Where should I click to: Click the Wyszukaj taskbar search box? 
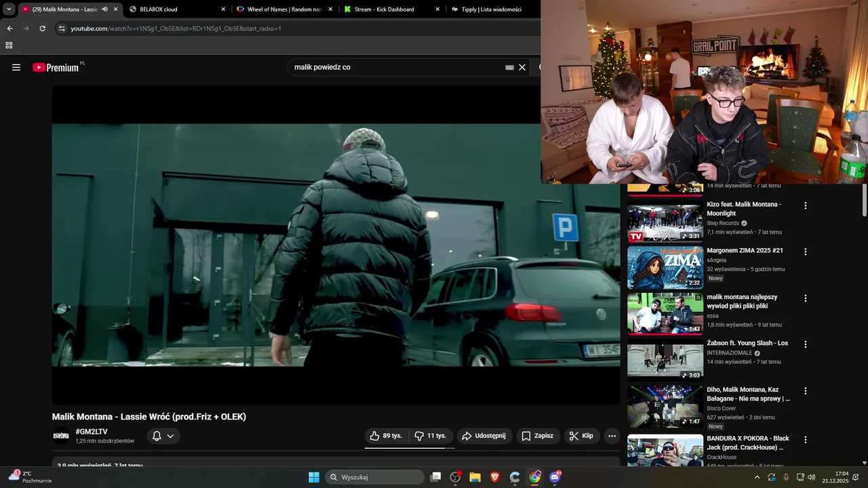click(x=374, y=477)
